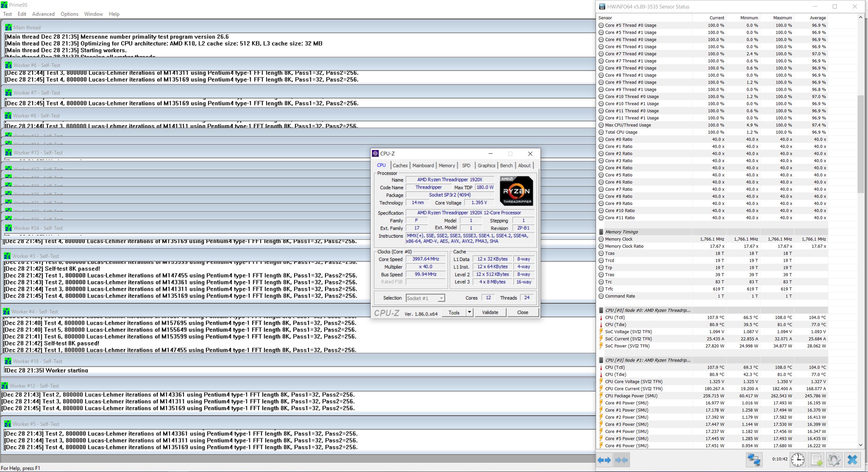Expand HWiNFO sensor columns with blue arrows icon
The image size is (868, 472).
point(604,460)
